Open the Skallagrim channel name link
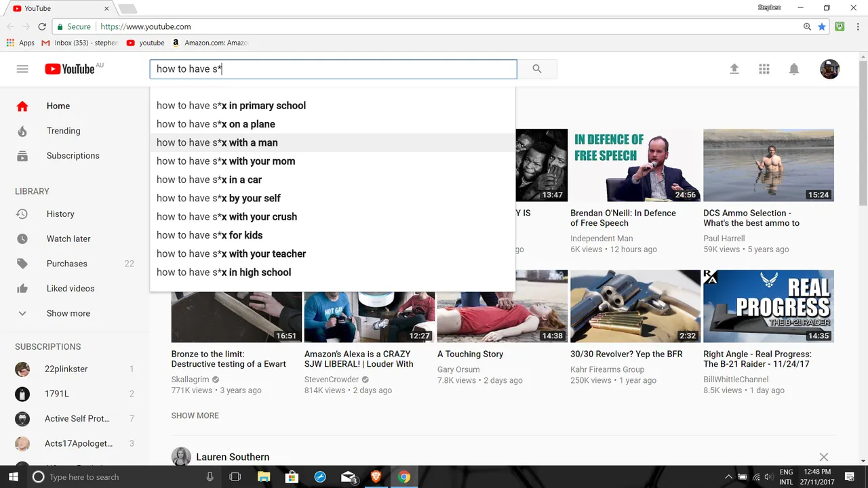Image resolution: width=868 pixels, height=488 pixels. tap(191, 380)
